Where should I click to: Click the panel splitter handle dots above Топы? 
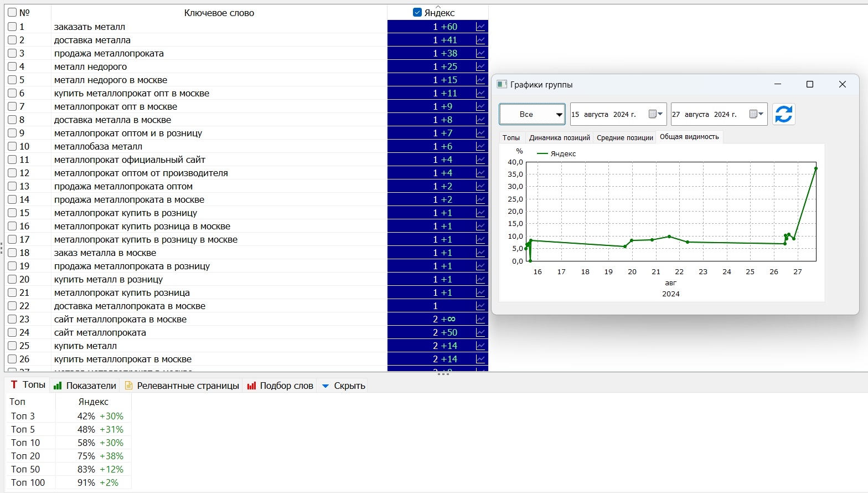click(x=443, y=374)
